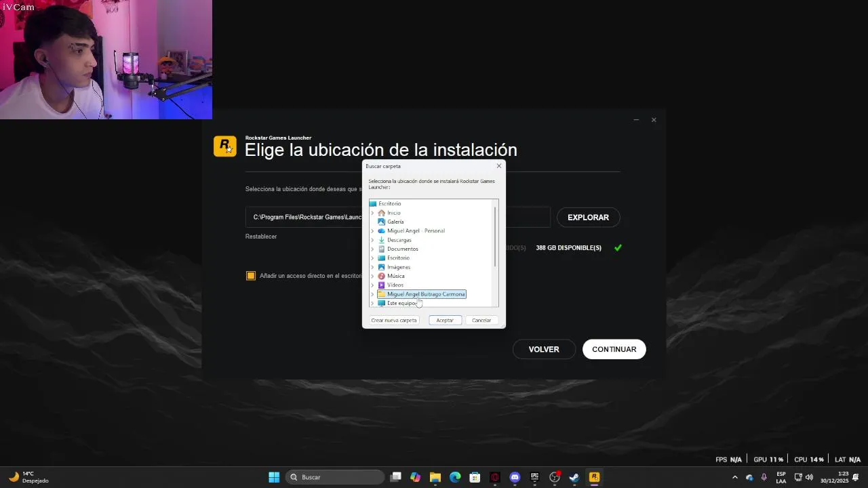Viewport: 868px width, 488px height.
Task: Click the '388 GB DISPONIBLE(S)' text
Action: click(x=568, y=248)
